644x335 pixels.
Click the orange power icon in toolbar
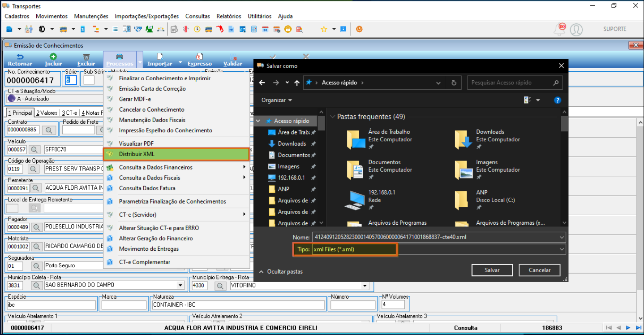(x=359, y=29)
